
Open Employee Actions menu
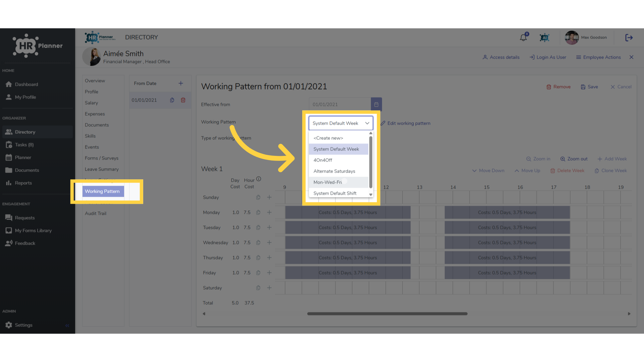point(598,57)
